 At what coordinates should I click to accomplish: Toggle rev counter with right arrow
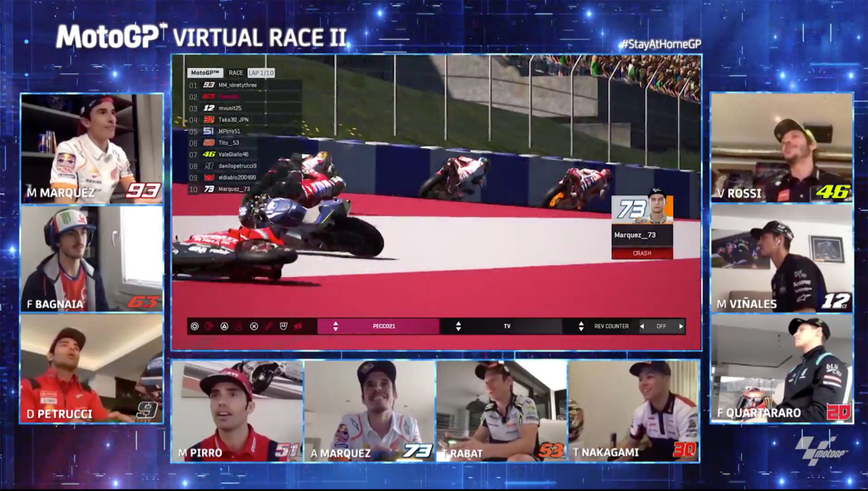point(681,326)
